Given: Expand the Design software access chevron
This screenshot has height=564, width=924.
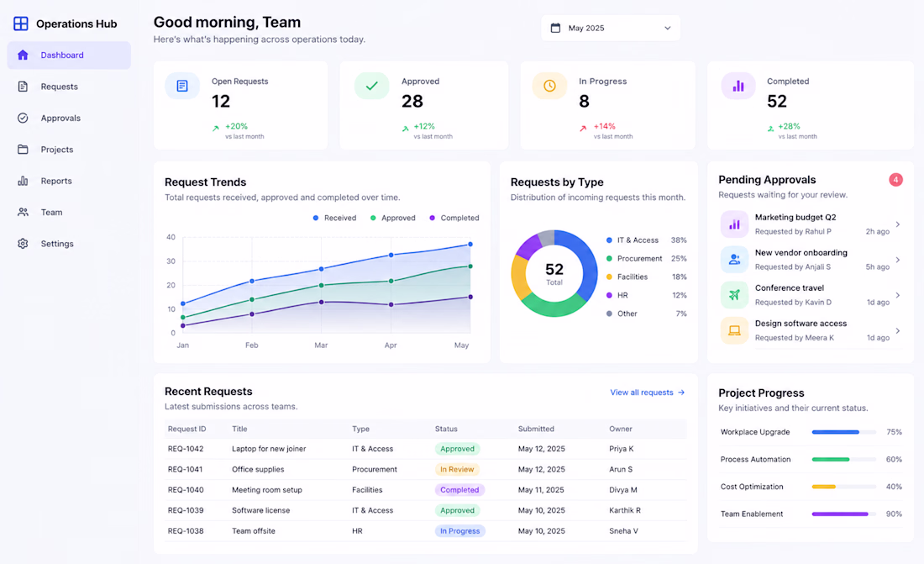Looking at the screenshot, I should point(897,331).
